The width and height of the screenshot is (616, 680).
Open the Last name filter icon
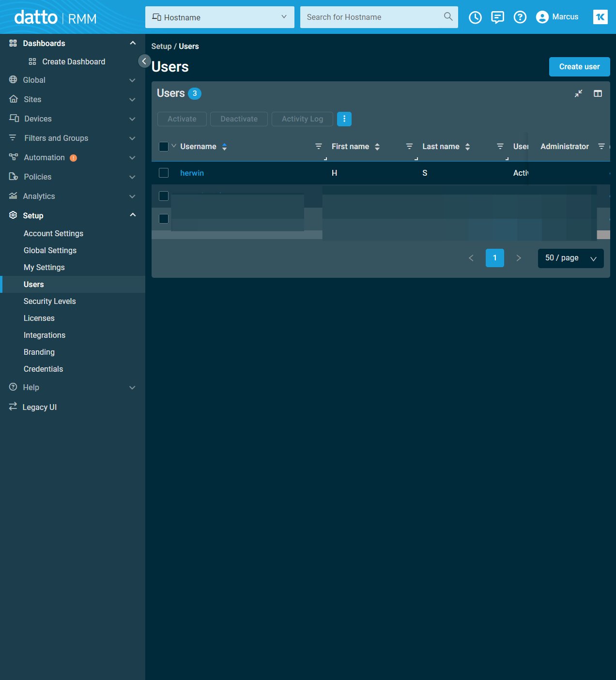500,146
